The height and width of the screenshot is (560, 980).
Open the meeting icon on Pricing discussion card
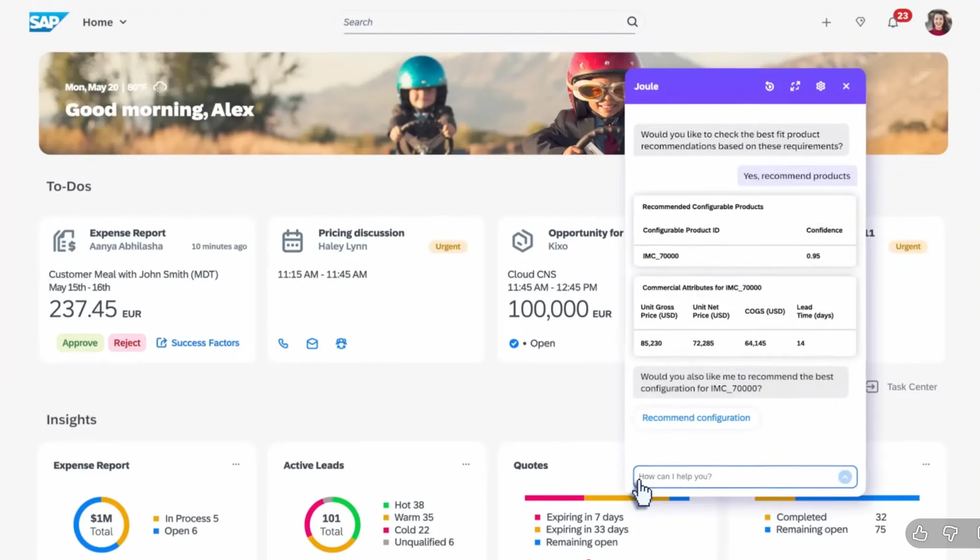[x=341, y=343]
